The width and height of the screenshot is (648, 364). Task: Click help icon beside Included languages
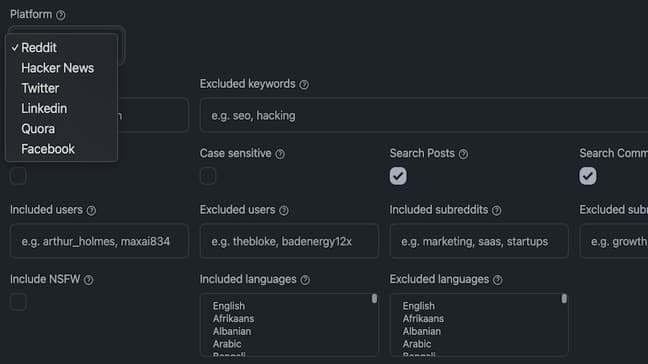coord(305,280)
